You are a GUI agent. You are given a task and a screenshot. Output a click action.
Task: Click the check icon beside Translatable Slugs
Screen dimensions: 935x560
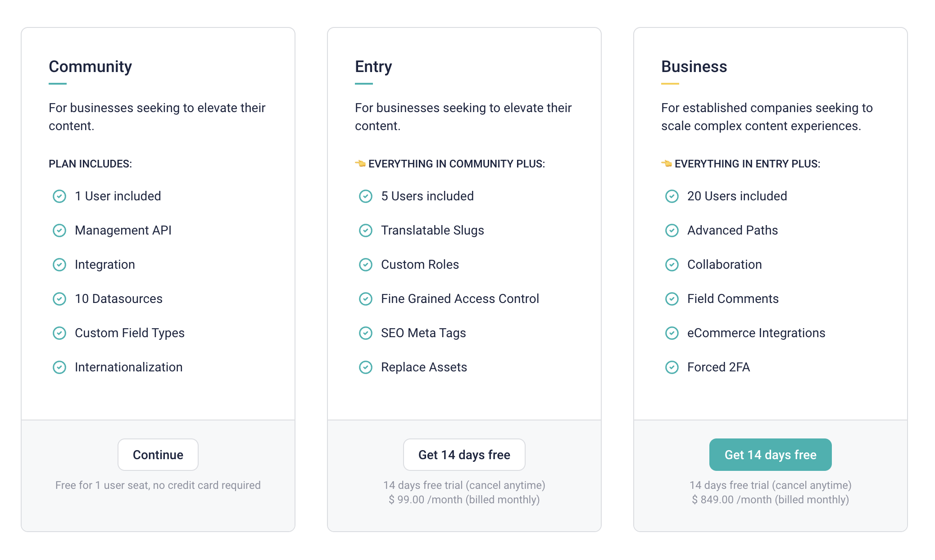[x=366, y=230]
